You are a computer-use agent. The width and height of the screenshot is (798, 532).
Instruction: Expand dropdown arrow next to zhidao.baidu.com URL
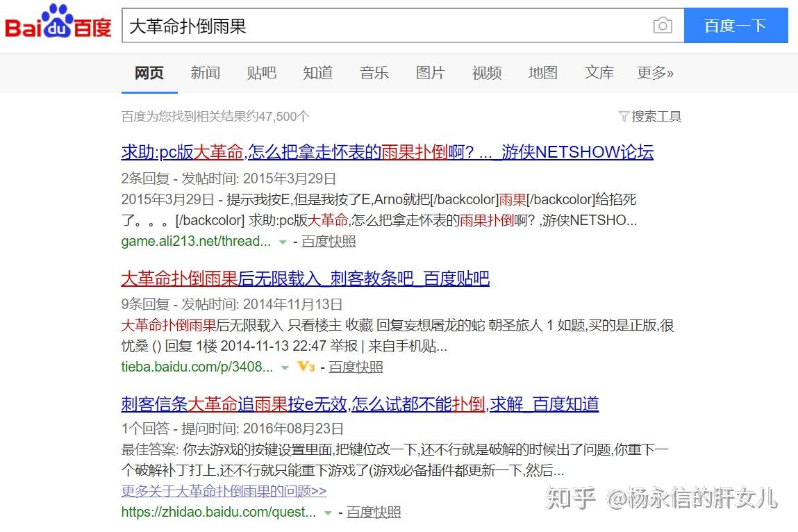pyautogui.click(x=329, y=513)
